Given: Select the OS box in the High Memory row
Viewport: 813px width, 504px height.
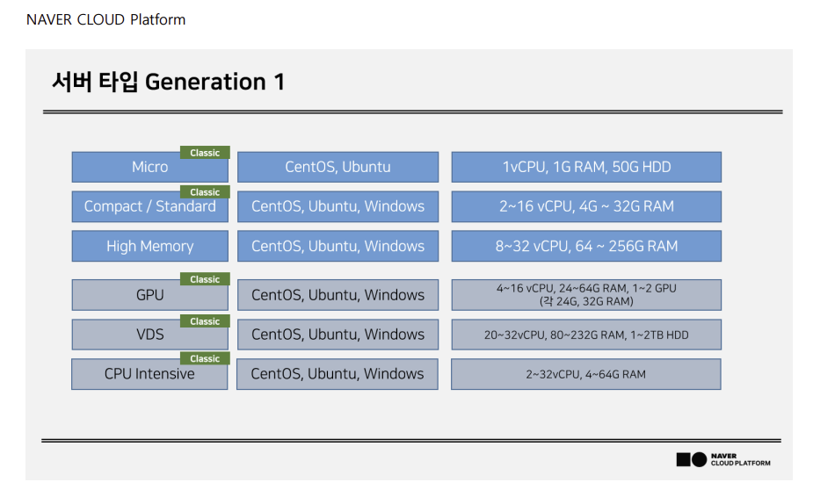Looking at the screenshot, I should coord(338,246).
